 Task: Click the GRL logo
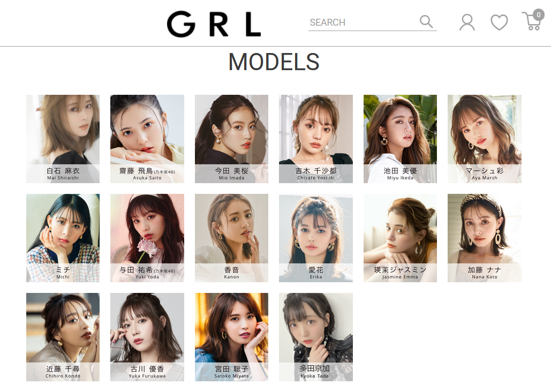click(214, 24)
